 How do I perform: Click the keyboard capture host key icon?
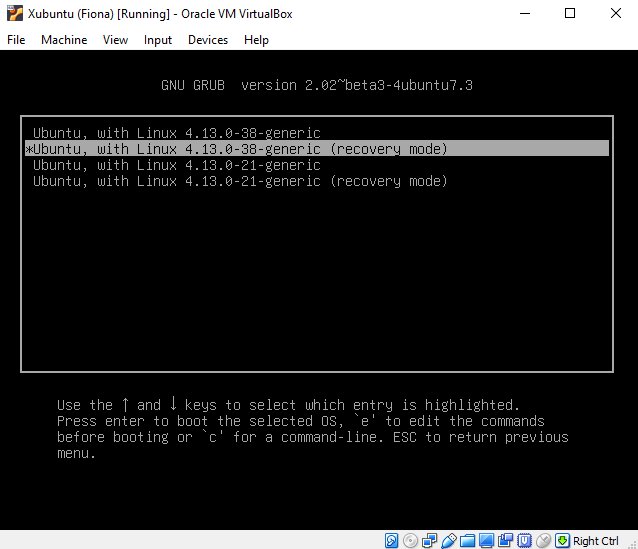(x=562, y=541)
